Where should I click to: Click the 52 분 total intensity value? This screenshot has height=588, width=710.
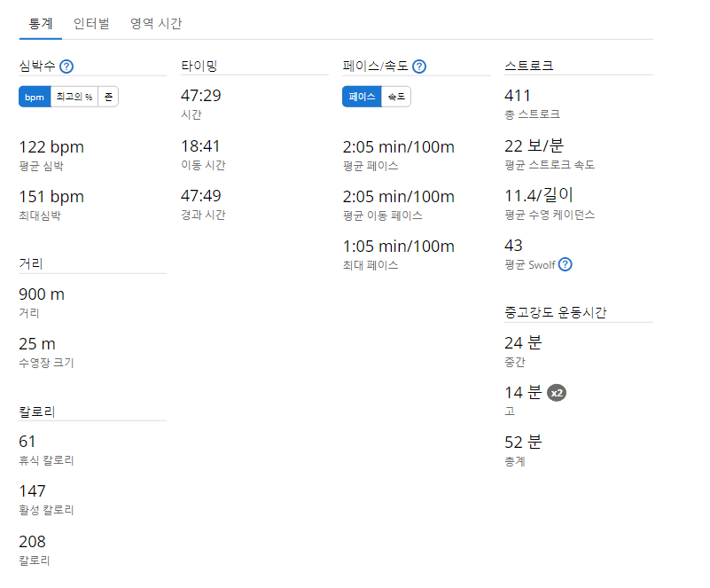(523, 443)
